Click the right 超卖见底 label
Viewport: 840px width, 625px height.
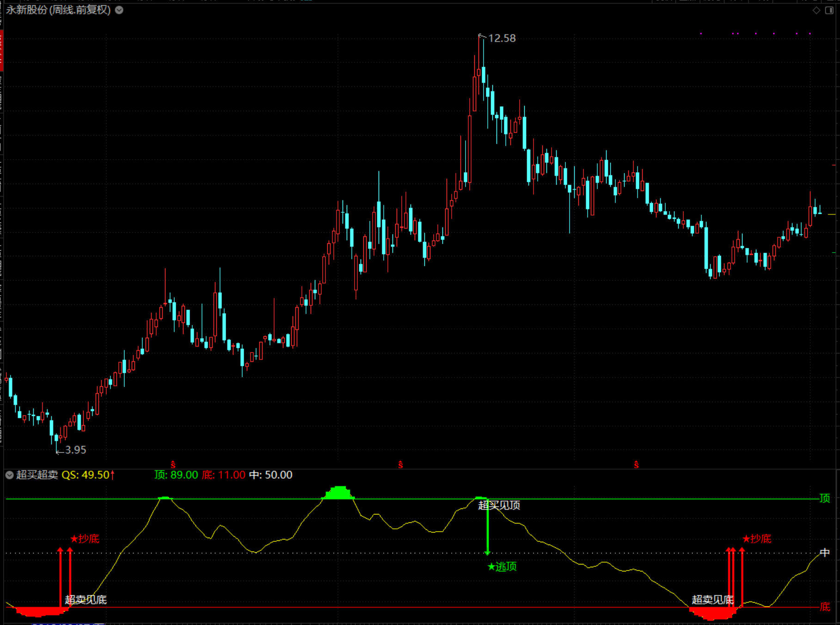712,600
